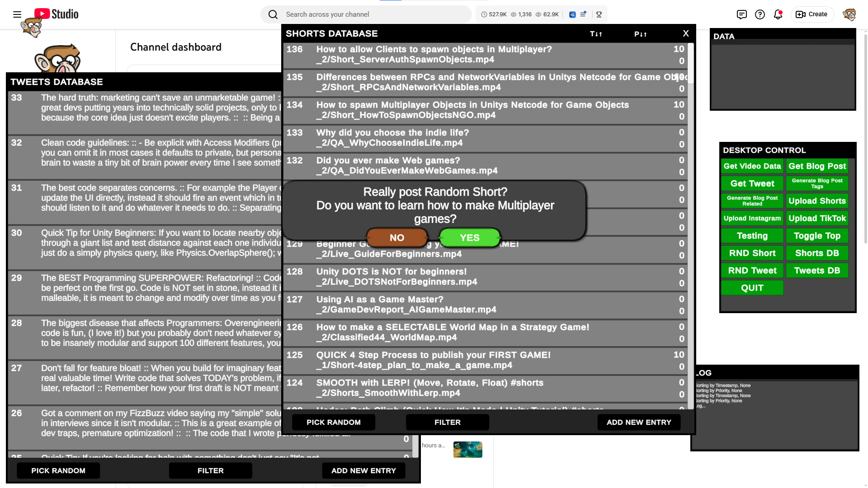Viewport: 868px width, 488px height.
Task: Confirm YES to post random short
Action: 469,238
